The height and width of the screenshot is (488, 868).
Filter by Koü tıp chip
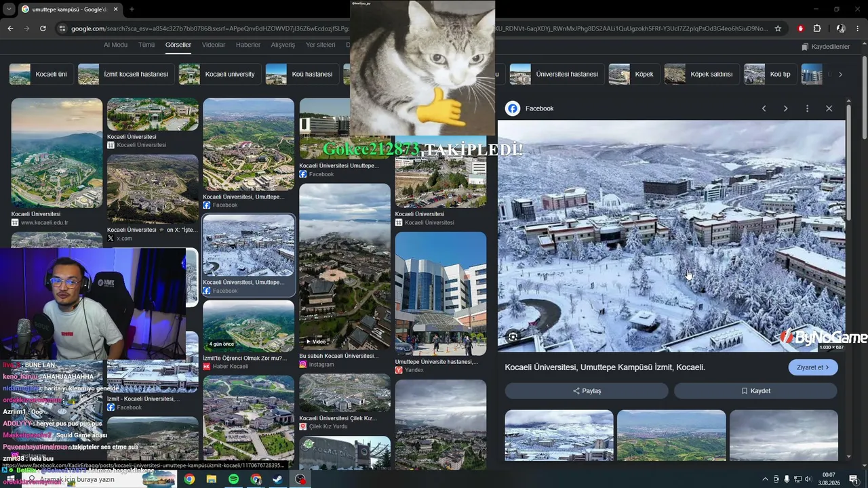[x=770, y=74]
